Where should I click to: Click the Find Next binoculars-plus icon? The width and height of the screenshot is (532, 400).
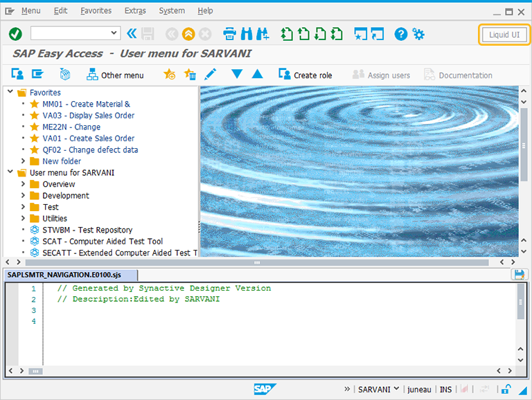tap(263, 34)
